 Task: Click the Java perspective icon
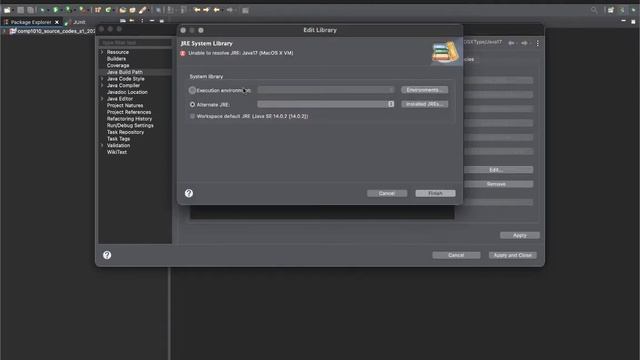coord(622,10)
